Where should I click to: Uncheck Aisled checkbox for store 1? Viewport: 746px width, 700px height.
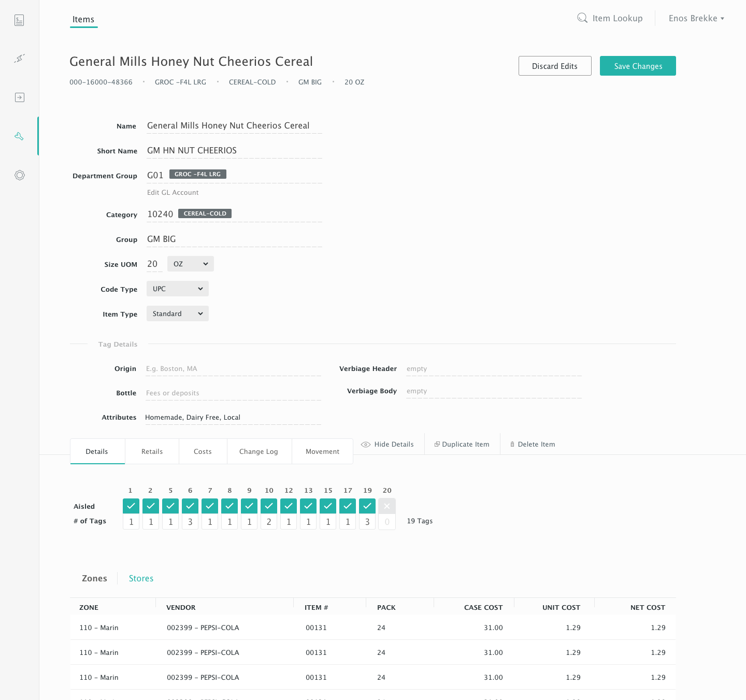tap(131, 506)
